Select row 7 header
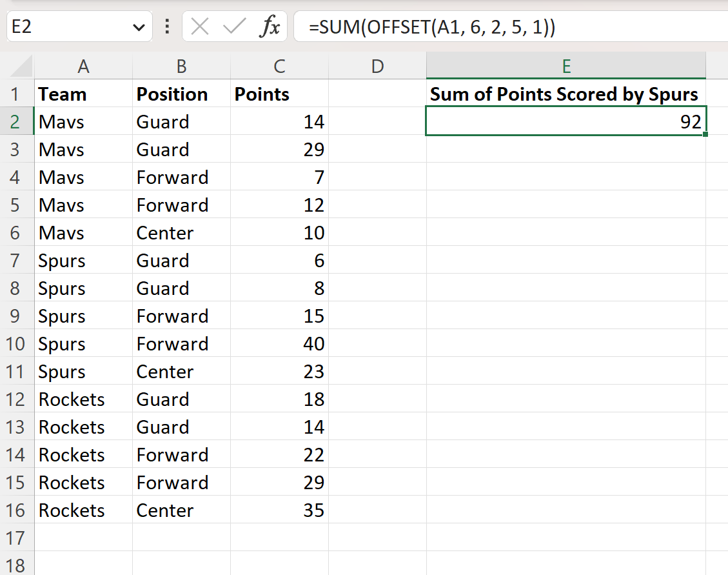 point(17,261)
